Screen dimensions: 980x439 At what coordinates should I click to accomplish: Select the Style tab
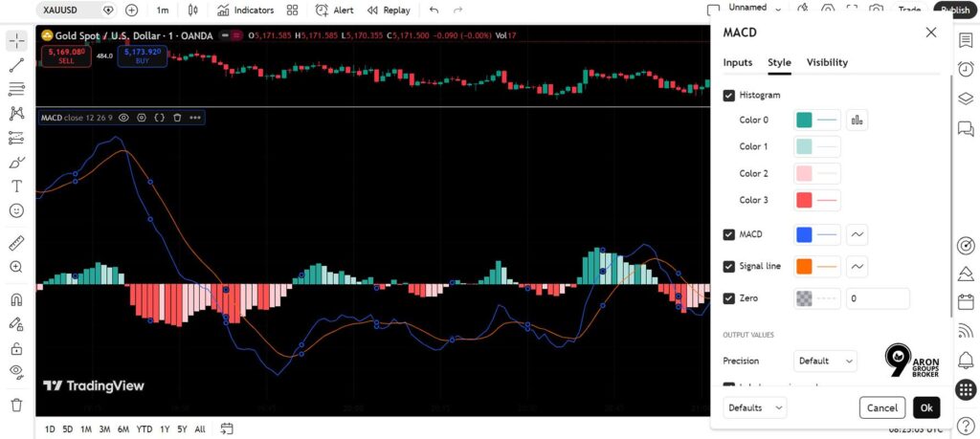tap(779, 62)
